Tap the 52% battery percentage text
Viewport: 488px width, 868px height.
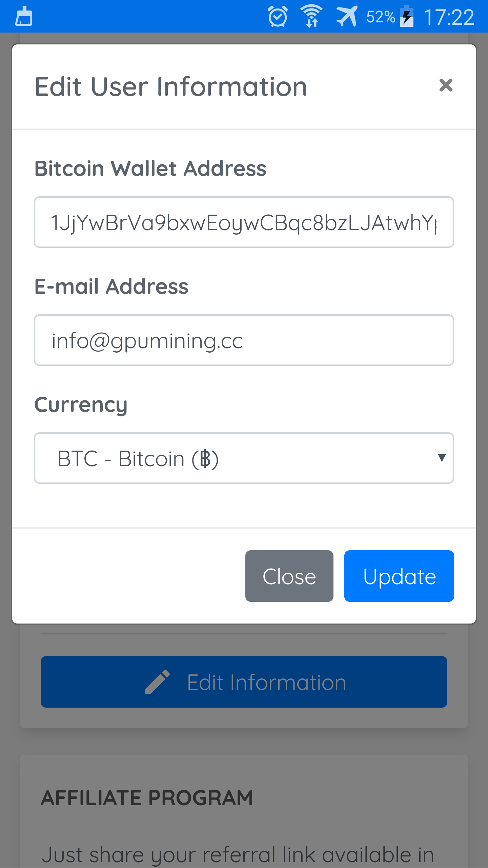coord(381,17)
